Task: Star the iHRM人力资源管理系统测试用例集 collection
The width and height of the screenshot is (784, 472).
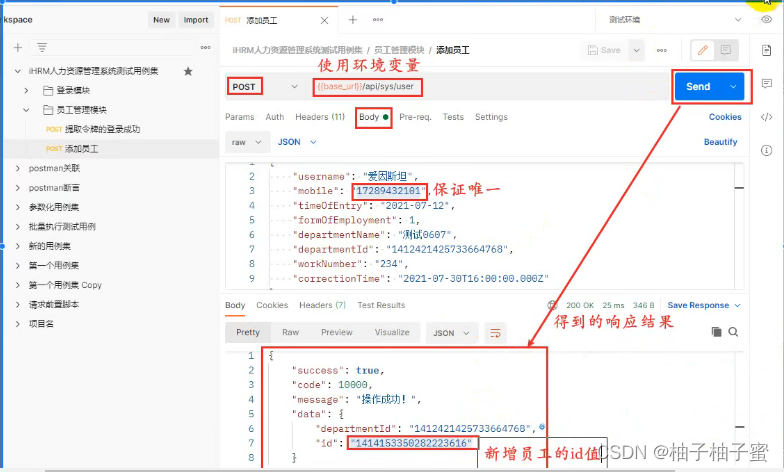Action: [188, 72]
